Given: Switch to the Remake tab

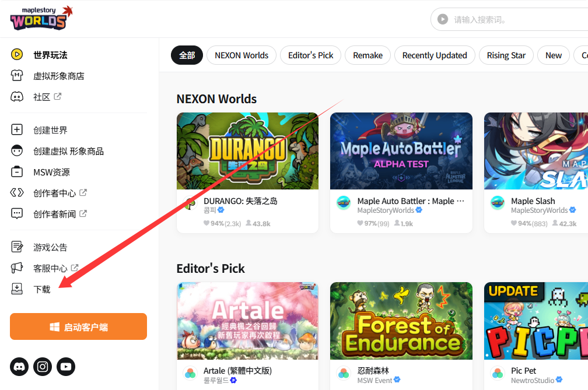Looking at the screenshot, I should (x=368, y=55).
